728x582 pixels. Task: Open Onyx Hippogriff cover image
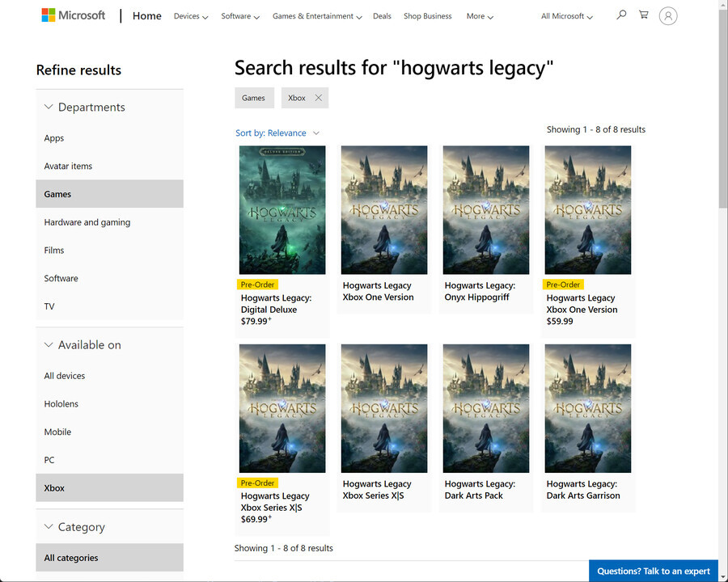pyautogui.click(x=485, y=210)
